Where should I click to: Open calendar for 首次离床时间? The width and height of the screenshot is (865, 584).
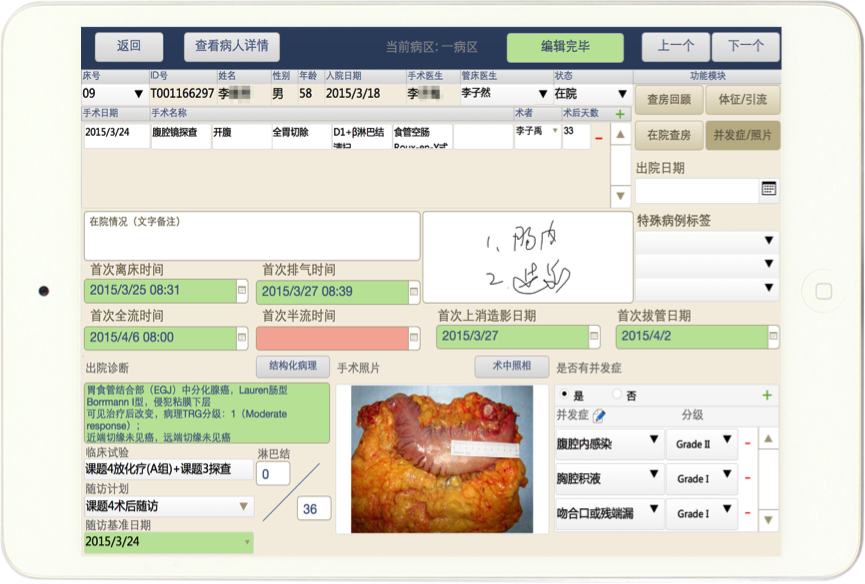tap(241, 290)
